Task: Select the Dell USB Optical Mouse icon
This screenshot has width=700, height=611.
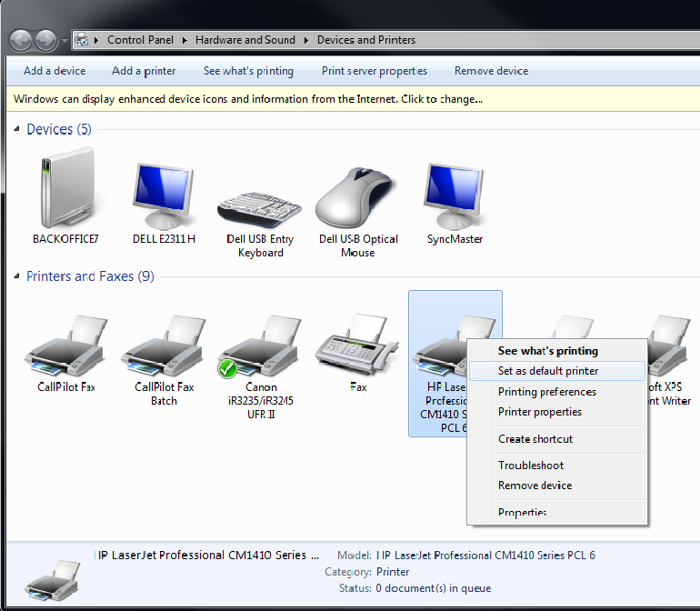Action: pyautogui.click(x=355, y=197)
